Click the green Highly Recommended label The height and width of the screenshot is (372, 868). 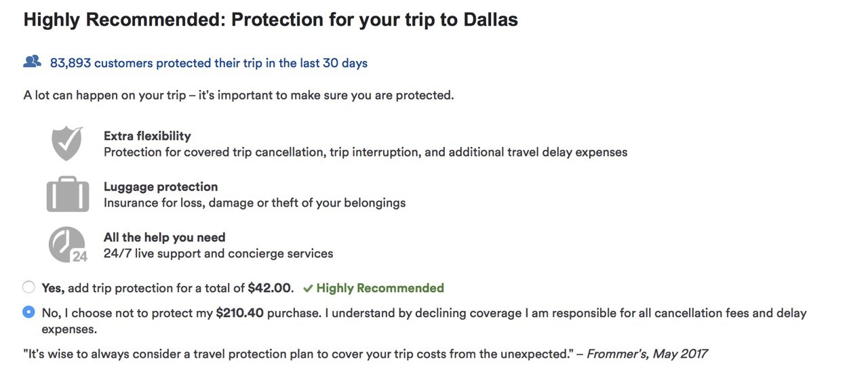pyautogui.click(x=380, y=288)
